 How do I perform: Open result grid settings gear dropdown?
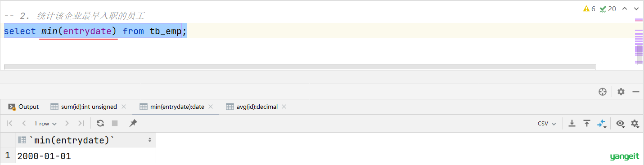pos(635,123)
